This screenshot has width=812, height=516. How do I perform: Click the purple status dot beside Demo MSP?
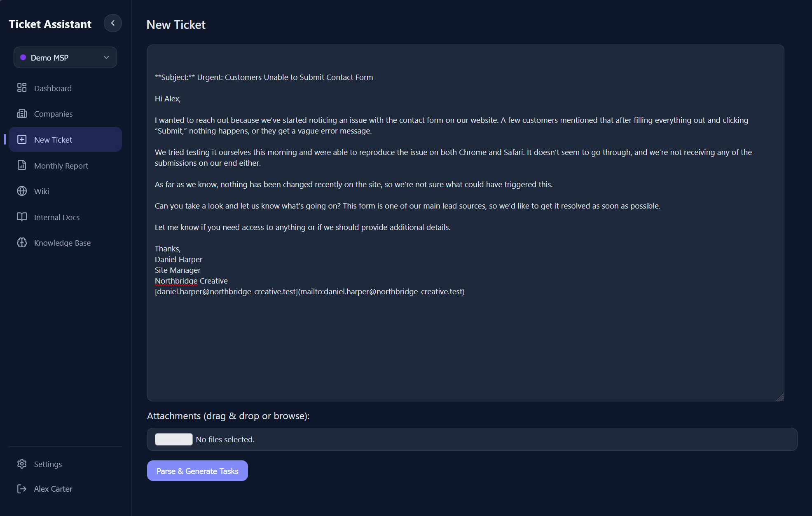[x=23, y=57]
